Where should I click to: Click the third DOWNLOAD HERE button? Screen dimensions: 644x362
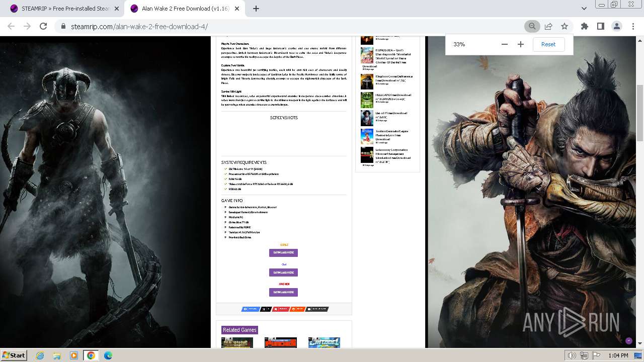283,292
